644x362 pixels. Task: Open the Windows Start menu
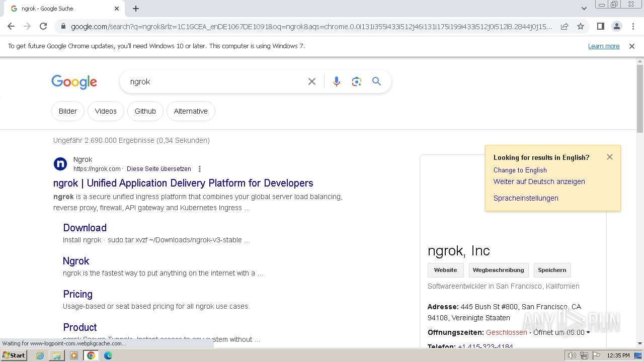pyautogui.click(x=14, y=355)
